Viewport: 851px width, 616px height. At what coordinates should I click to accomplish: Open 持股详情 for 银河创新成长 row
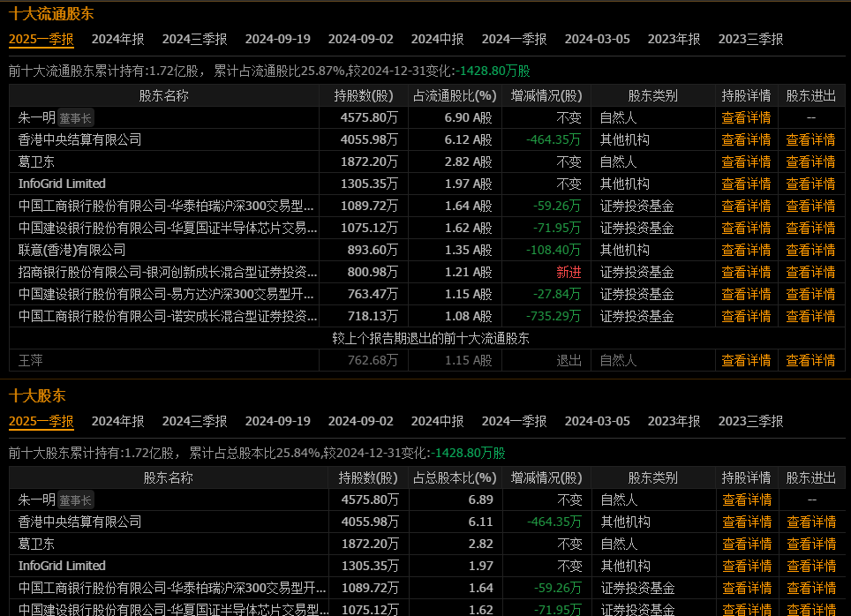pyautogui.click(x=746, y=273)
